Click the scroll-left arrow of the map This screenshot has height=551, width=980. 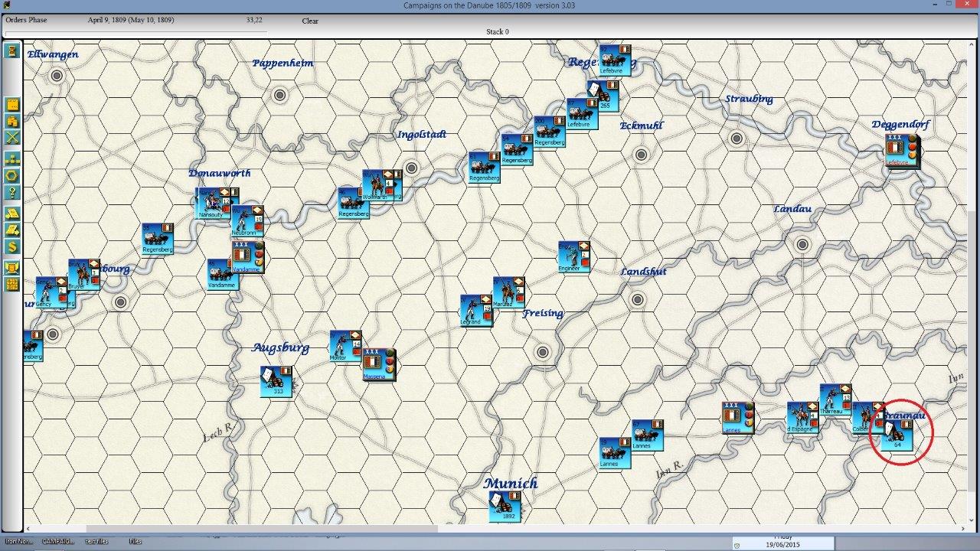tap(28, 528)
